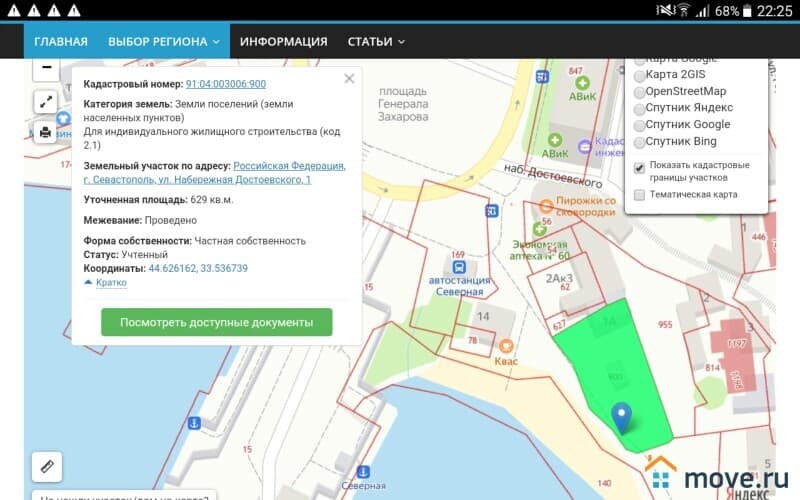Enable the Тематическая карта checkbox

[x=639, y=194]
